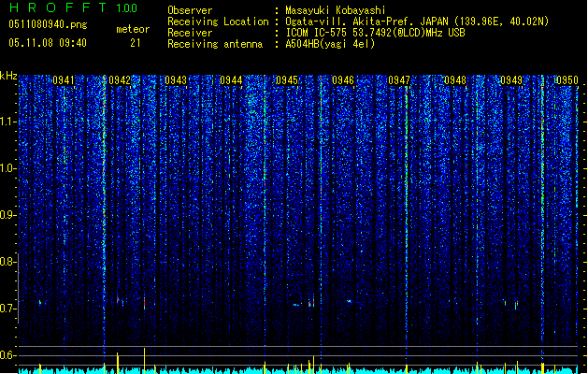Image resolution: width=588 pixels, height=374 pixels.
Task: Click the Receiving Location label
Action: tap(218, 22)
